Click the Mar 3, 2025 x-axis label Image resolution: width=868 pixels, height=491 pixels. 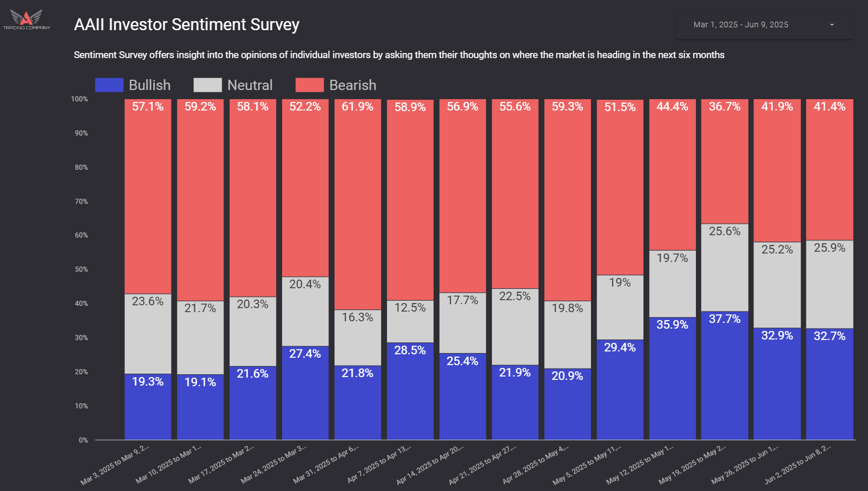tap(115, 464)
